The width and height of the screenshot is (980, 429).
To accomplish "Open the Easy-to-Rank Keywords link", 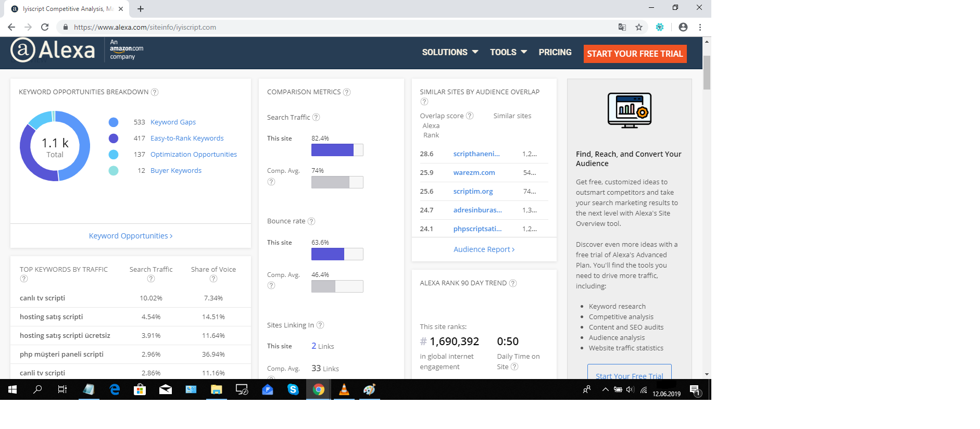I will (187, 138).
